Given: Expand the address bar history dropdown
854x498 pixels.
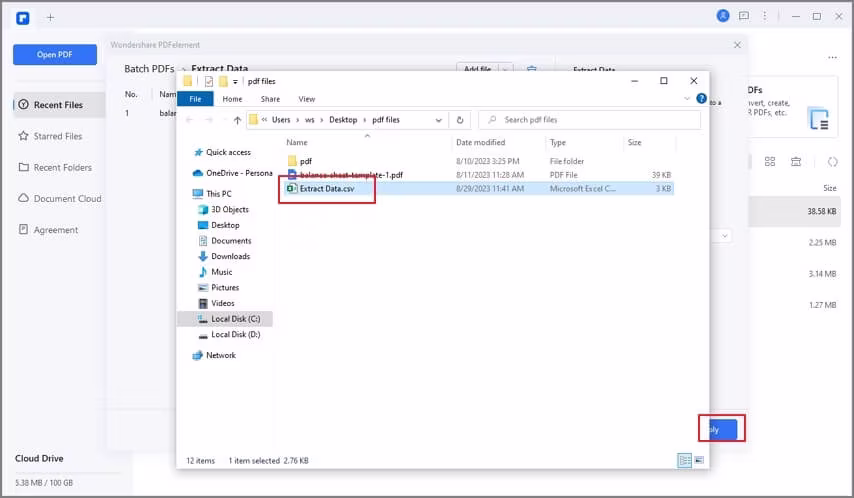Looking at the screenshot, I should [438, 120].
